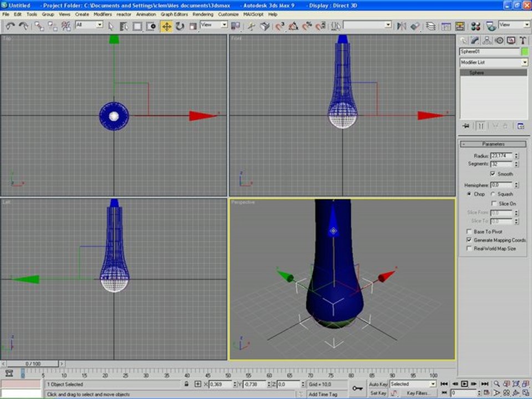Toggle the 3D Snaps magnet icon
The width and height of the screenshot is (532, 399).
280,26
